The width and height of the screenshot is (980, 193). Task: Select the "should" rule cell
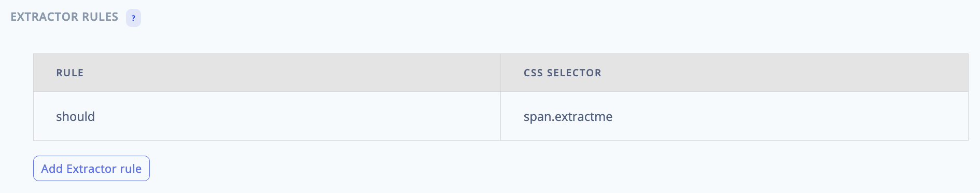pos(267,116)
